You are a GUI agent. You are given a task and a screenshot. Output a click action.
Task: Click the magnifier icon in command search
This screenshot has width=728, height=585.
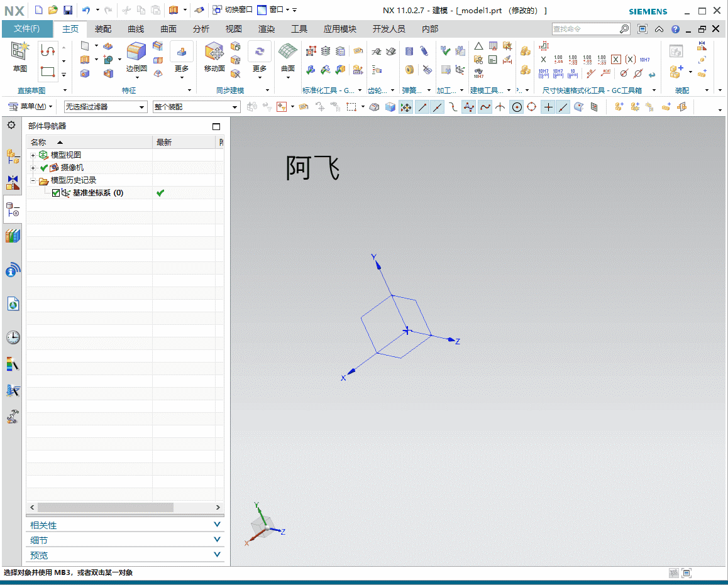point(624,29)
